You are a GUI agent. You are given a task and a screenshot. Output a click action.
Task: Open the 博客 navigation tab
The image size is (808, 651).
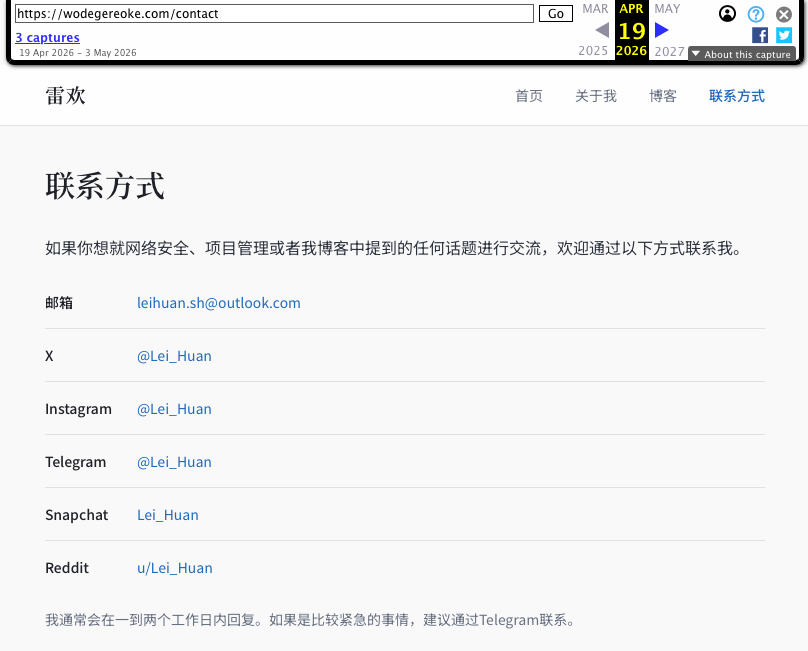click(x=663, y=96)
